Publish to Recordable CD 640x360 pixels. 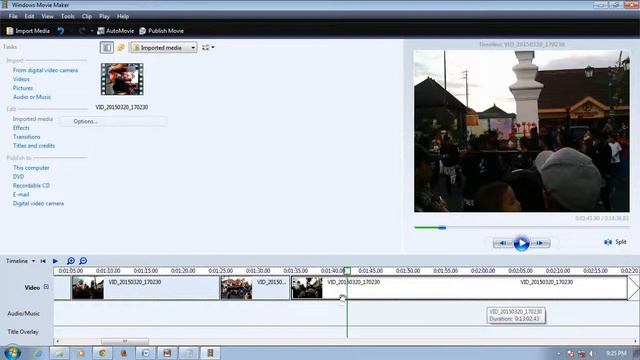[31, 186]
